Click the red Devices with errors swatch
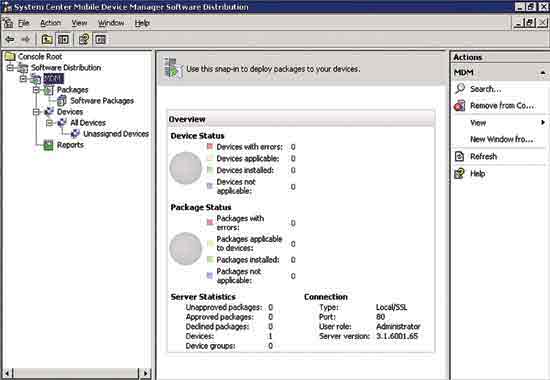Viewport: 550px width, 380px height. point(210,146)
